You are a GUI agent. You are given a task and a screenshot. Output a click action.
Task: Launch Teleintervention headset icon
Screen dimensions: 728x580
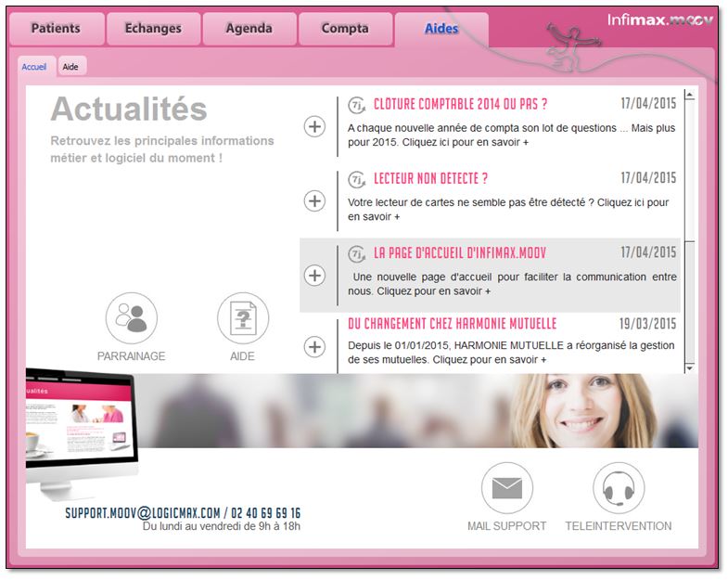click(619, 488)
